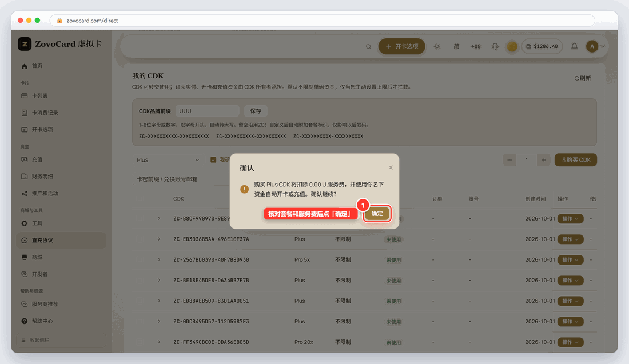Save the CDK brand prefix with 保存
The height and width of the screenshot is (364, 629).
(256, 111)
